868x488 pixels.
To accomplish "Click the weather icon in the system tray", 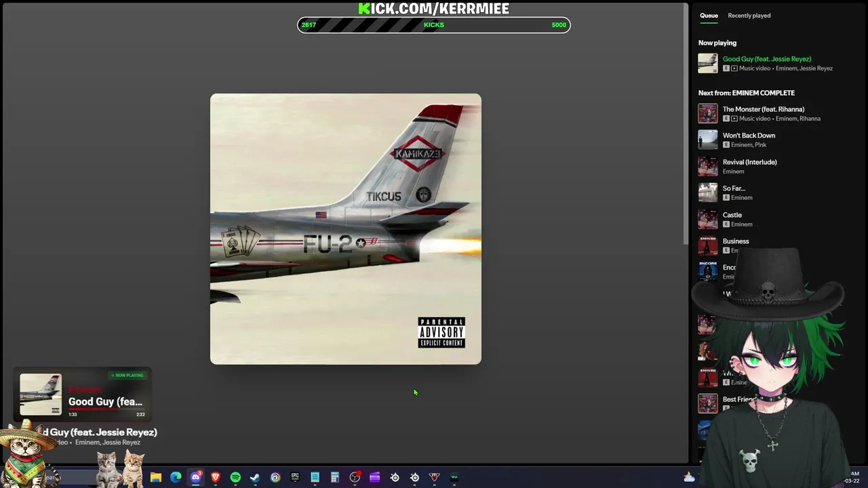I will 689,477.
